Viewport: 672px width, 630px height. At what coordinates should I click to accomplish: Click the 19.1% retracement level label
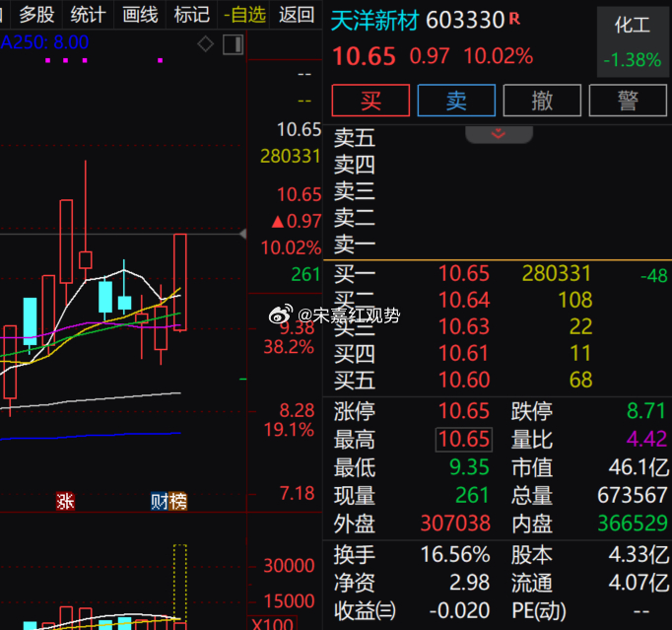[289, 430]
